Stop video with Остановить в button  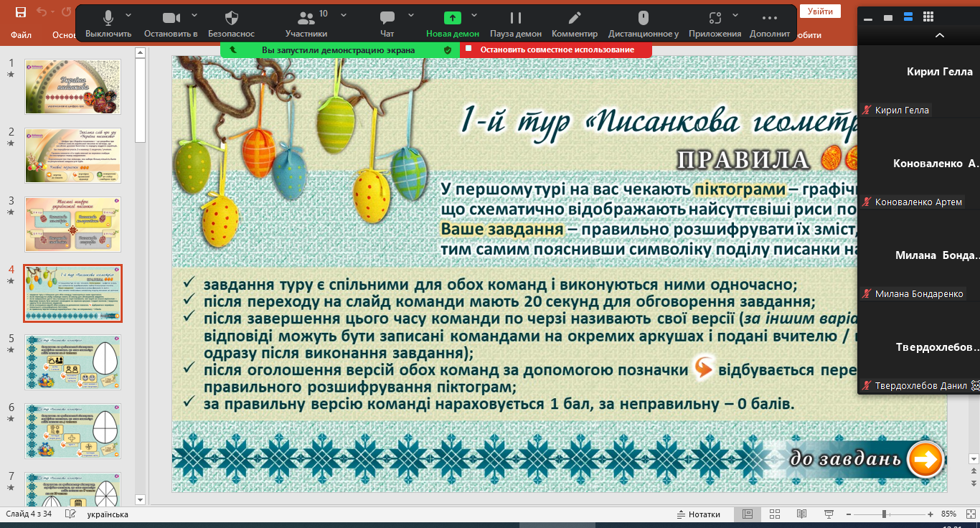point(171,24)
